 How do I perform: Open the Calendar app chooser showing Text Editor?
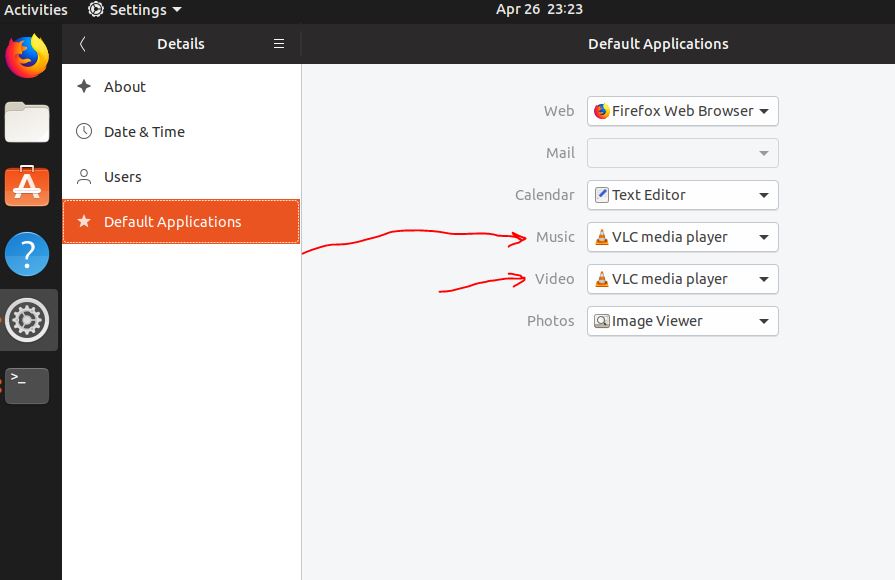tap(682, 195)
